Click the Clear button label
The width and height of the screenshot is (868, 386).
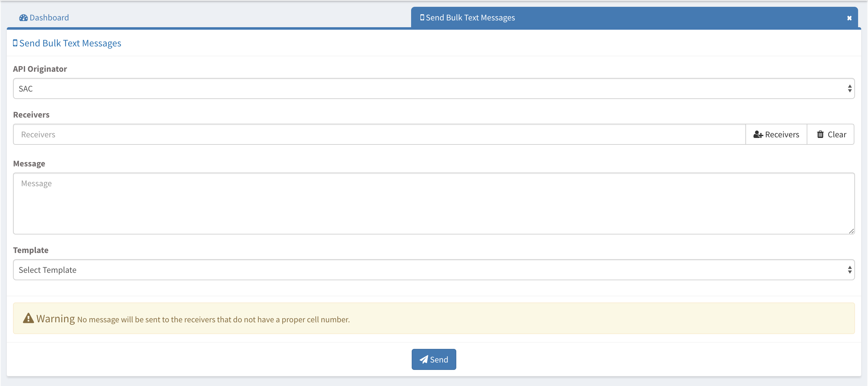(837, 135)
